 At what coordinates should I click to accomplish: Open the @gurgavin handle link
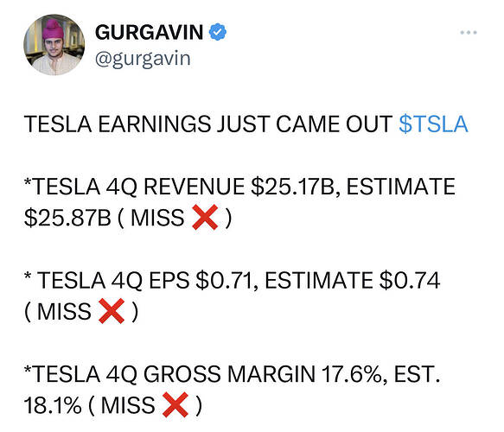[143, 59]
